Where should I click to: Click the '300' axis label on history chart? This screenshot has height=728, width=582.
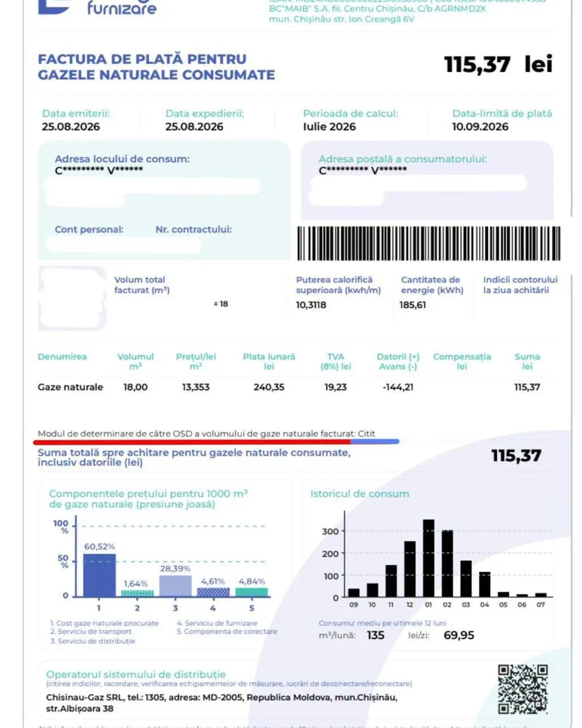click(x=330, y=532)
